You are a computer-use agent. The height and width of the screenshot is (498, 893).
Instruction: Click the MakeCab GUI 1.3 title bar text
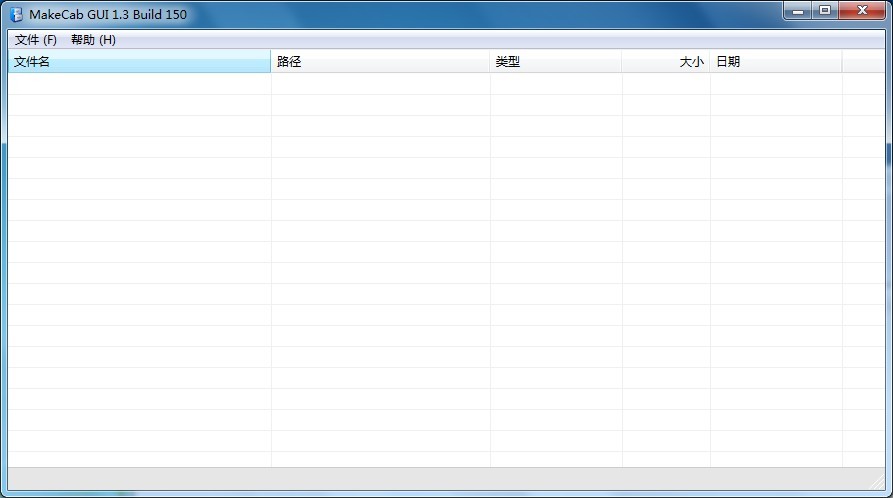click(x=108, y=14)
